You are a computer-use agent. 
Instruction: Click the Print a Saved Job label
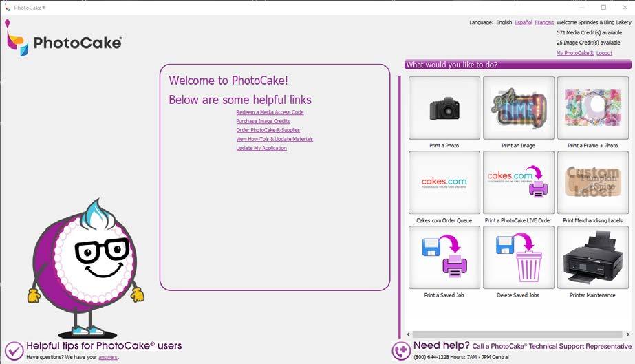point(444,295)
